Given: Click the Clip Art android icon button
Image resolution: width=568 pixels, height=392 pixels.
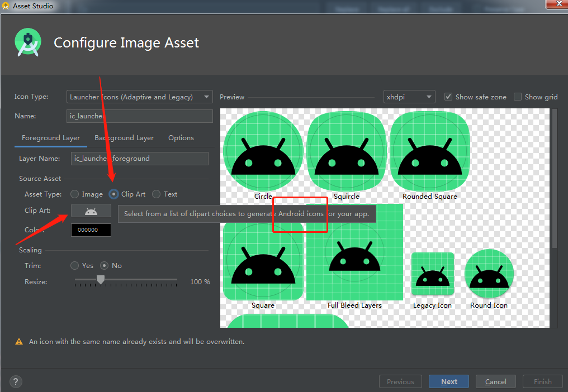Looking at the screenshot, I should tap(91, 211).
